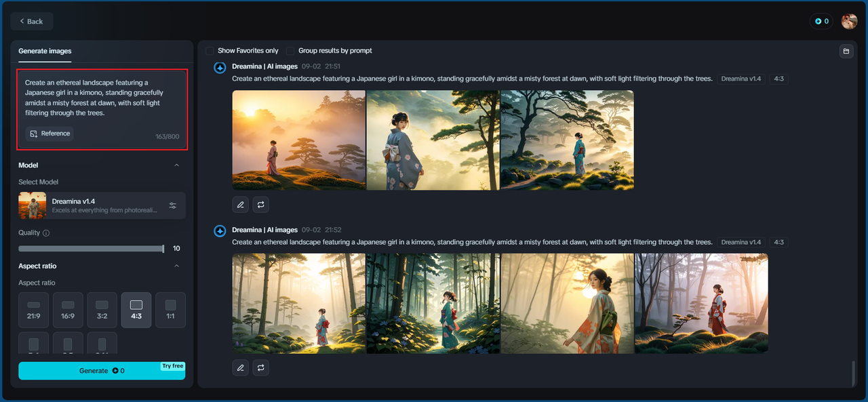Click regenerate icon under 21:52 results
The height and width of the screenshot is (402, 868).
pos(260,367)
